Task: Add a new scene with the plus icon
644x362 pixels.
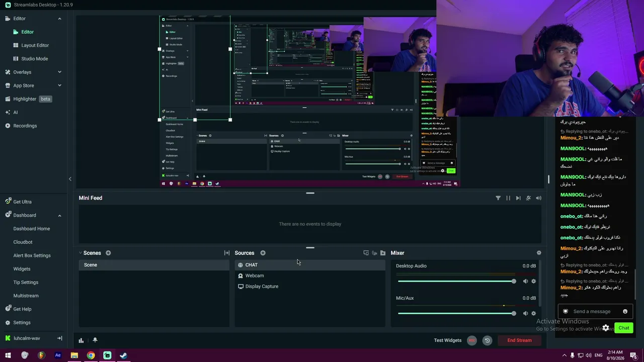Action: click(108, 253)
